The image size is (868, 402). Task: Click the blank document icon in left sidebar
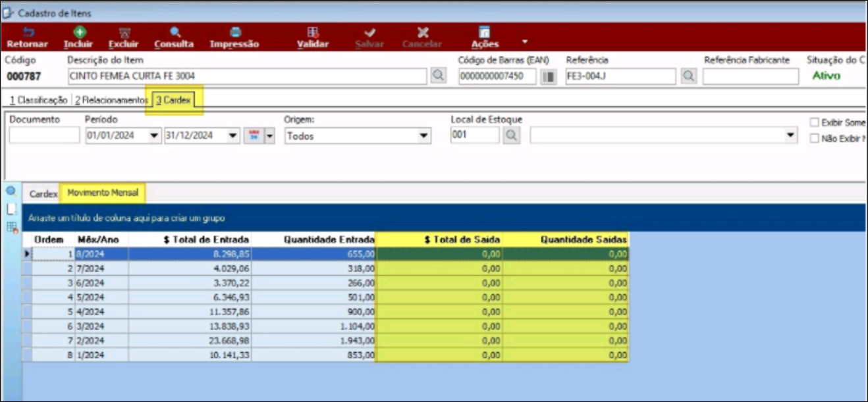[x=11, y=209]
